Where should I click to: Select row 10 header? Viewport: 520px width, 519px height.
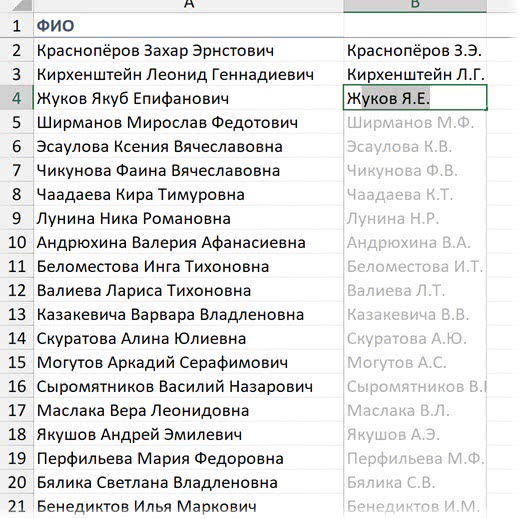pyautogui.click(x=17, y=242)
